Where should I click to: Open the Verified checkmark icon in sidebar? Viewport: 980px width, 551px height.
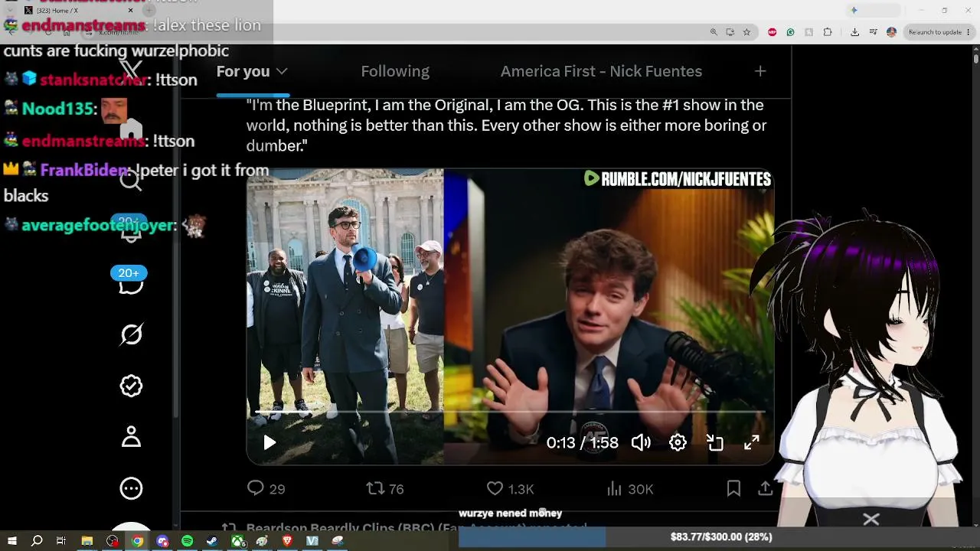[x=131, y=386]
